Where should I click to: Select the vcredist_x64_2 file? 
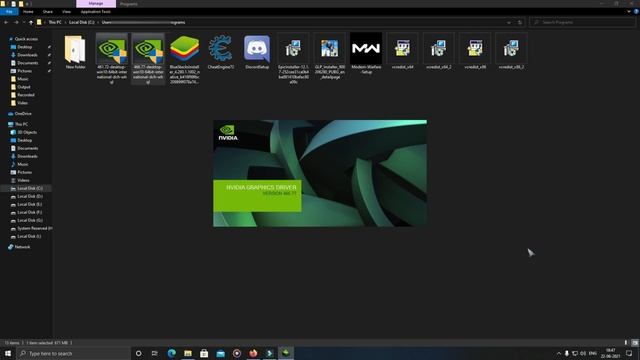tap(439, 52)
